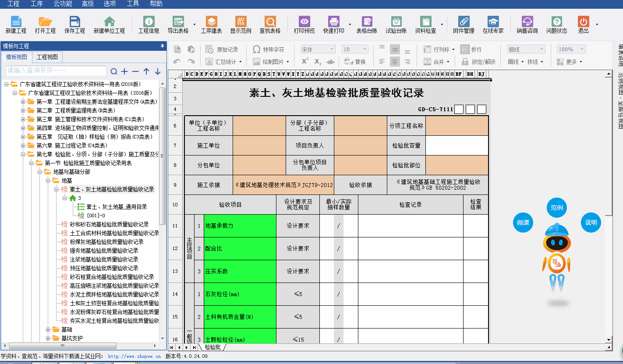623x364 pixels.
Task: Toggle 折行 text wrapping
Action: click(465, 49)
